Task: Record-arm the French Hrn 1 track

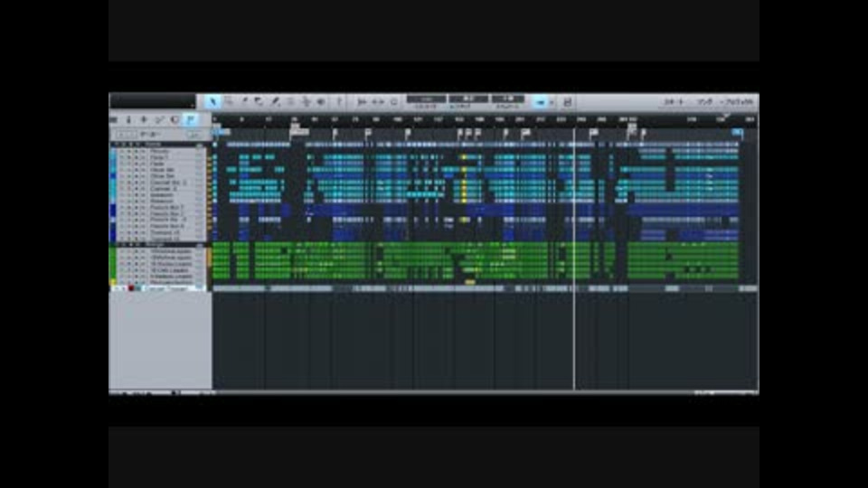Action: click(x=137, y=208)
